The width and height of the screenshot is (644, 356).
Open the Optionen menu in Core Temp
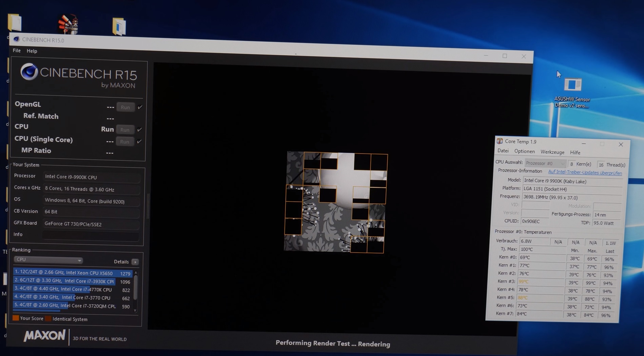click(x=524, y=151)
